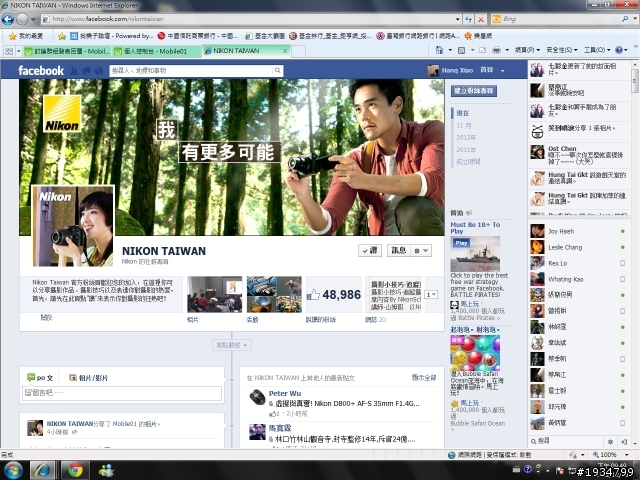Open the recent pages dropdown next to Forward
Viewport: 640px width, 480px height.
coord(33,19)
